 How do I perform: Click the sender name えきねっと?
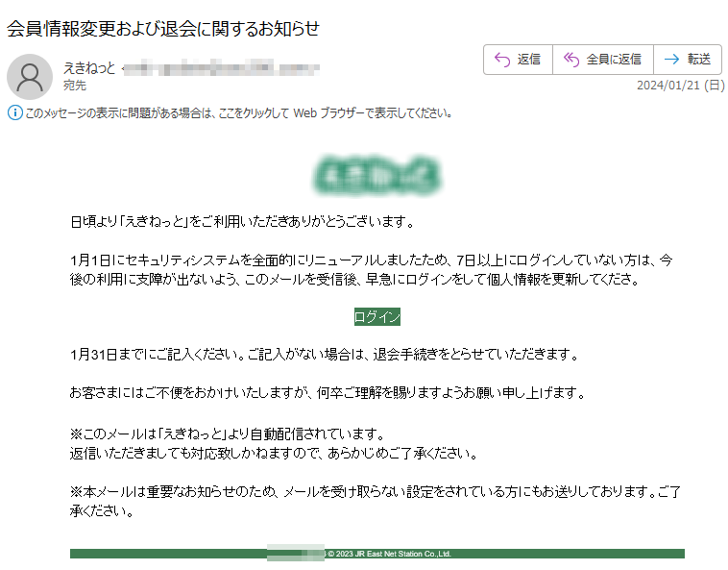pos(89,68)
